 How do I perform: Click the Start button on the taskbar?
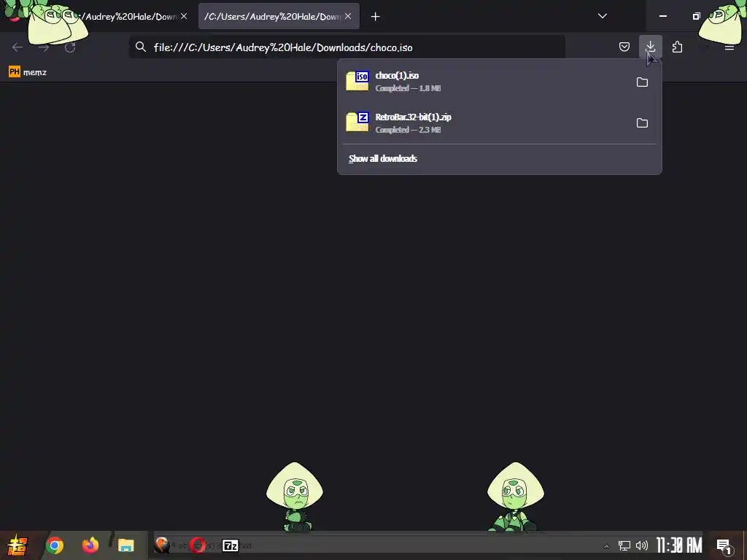pyautogui.click(x=18, y=545)
